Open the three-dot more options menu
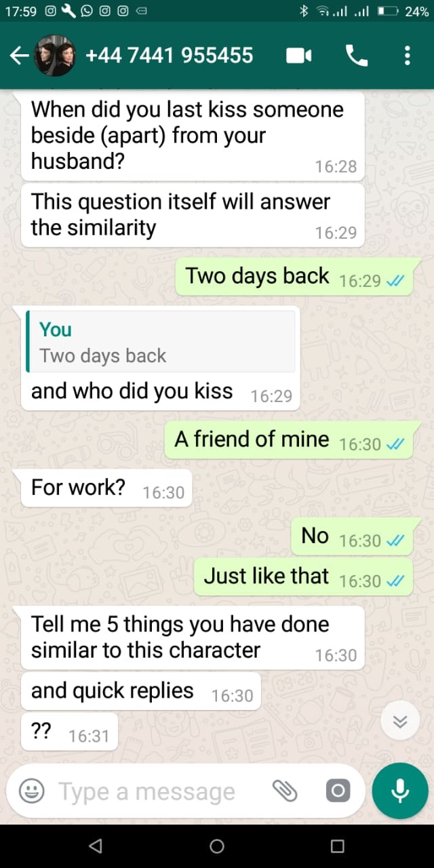Screen dimensions: 434x868 (407, 56)
